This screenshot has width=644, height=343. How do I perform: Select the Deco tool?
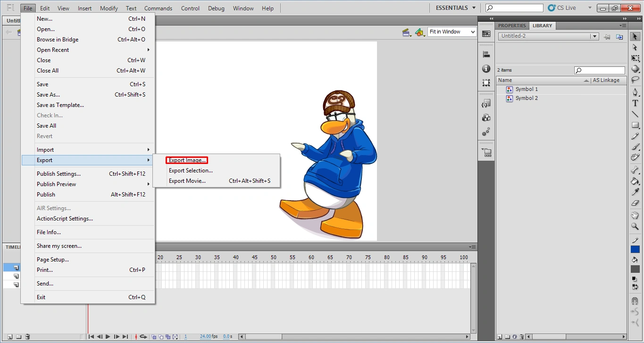tap(635, 157)
